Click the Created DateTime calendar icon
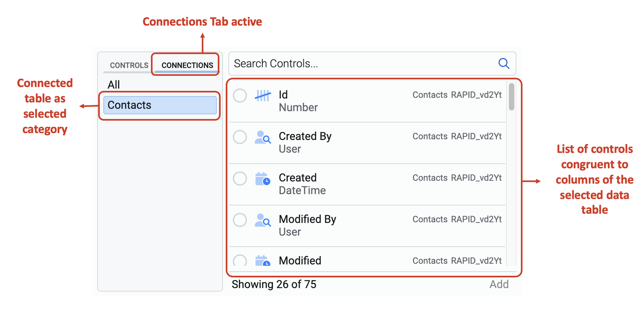Screen dimensions: 644x318 coord(263,179)
